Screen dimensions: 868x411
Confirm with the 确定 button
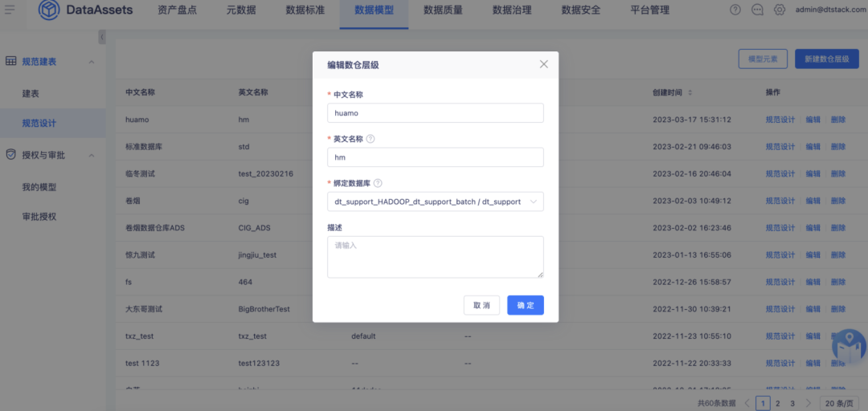pyautogui.click(x=526, y=305)
